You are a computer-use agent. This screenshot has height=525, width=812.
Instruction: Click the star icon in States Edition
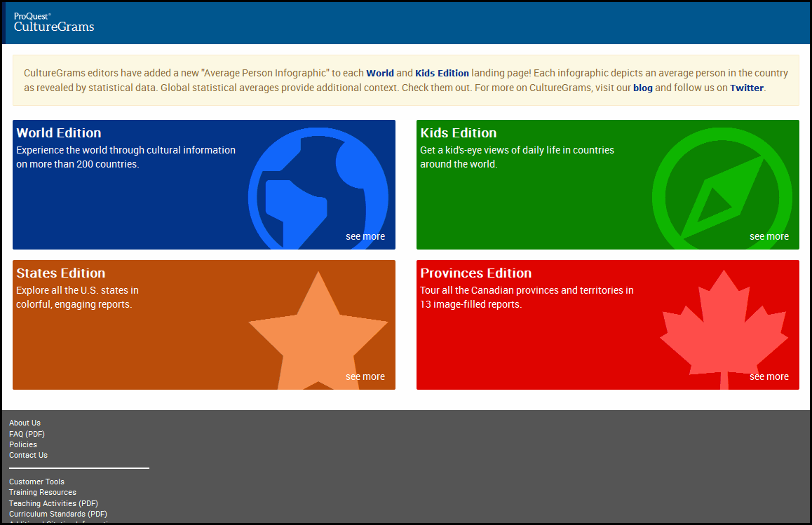pyautogui.click(x=318, y=330)
